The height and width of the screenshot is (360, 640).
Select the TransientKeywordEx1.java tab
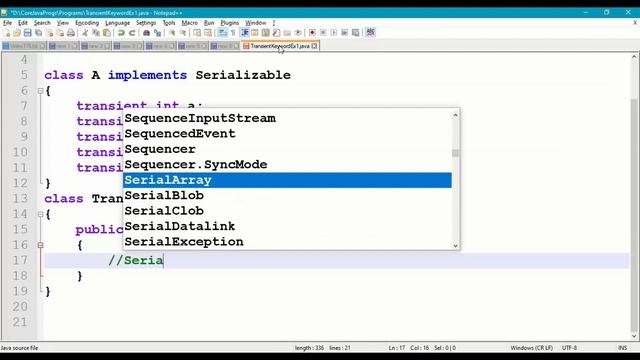pos(280,46)
